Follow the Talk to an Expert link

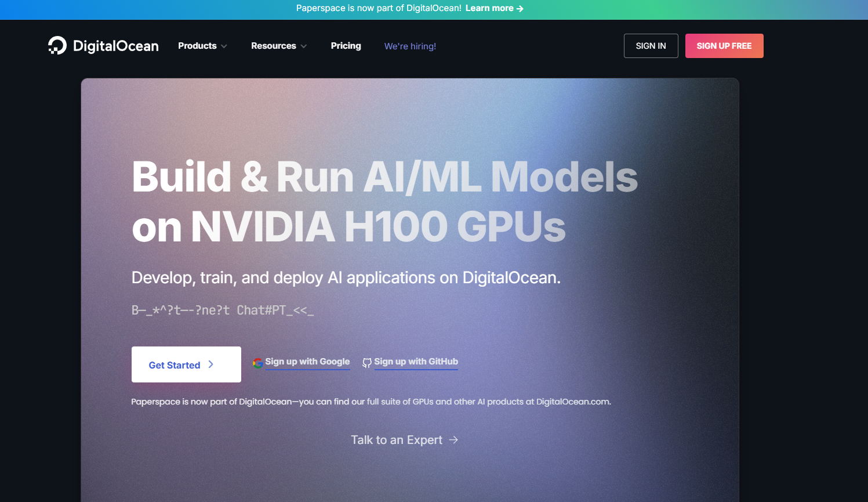[397, 440]
